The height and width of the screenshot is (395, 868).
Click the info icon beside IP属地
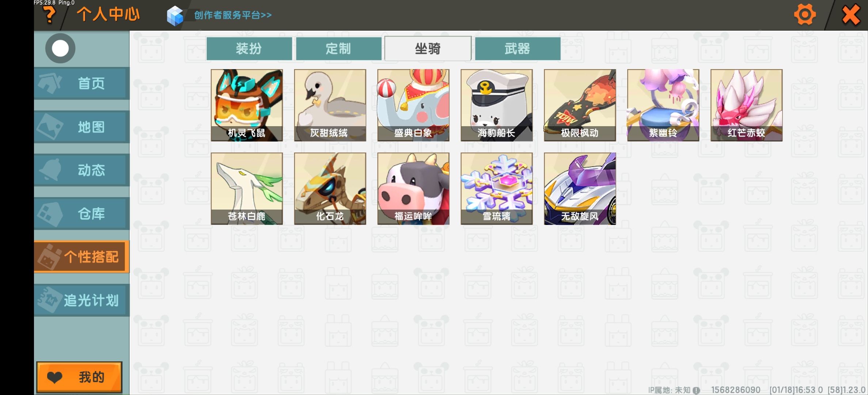[696, 390]
